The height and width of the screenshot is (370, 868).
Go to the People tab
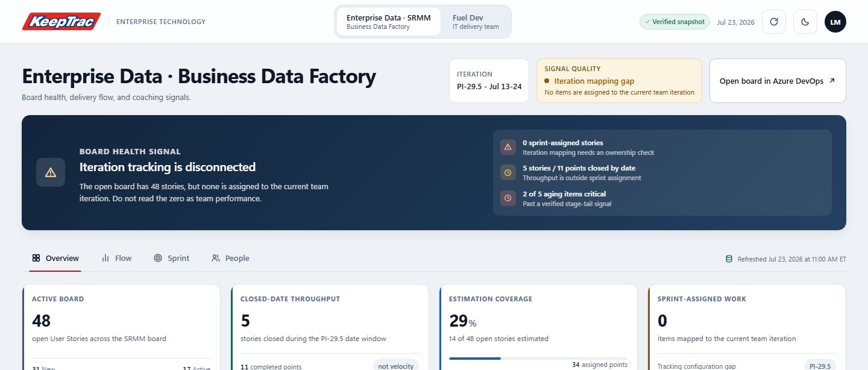(230, 258)
